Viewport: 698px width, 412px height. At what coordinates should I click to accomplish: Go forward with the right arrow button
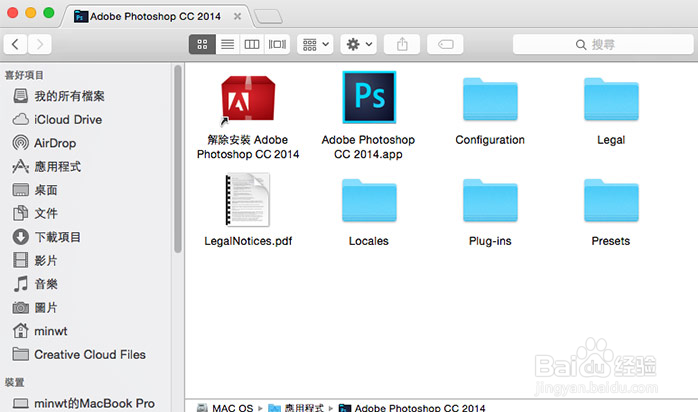pos(40,44)
